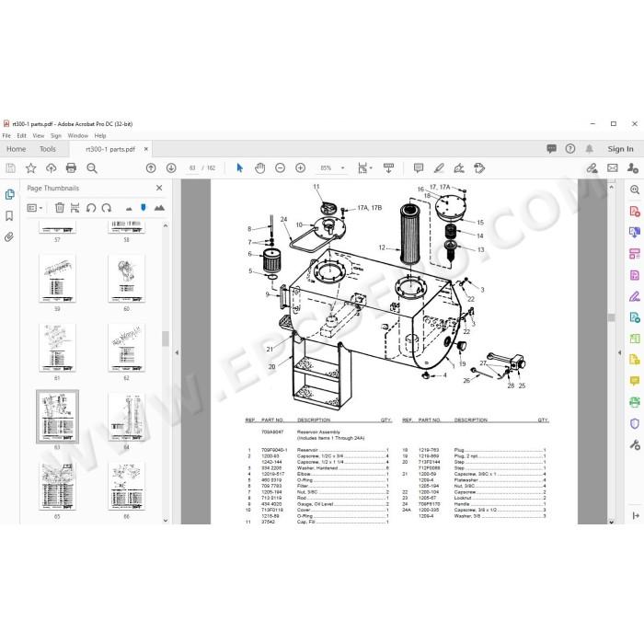Click share with others person icon
This screenshot has width=644, height=644.
(x=633, y=168)
